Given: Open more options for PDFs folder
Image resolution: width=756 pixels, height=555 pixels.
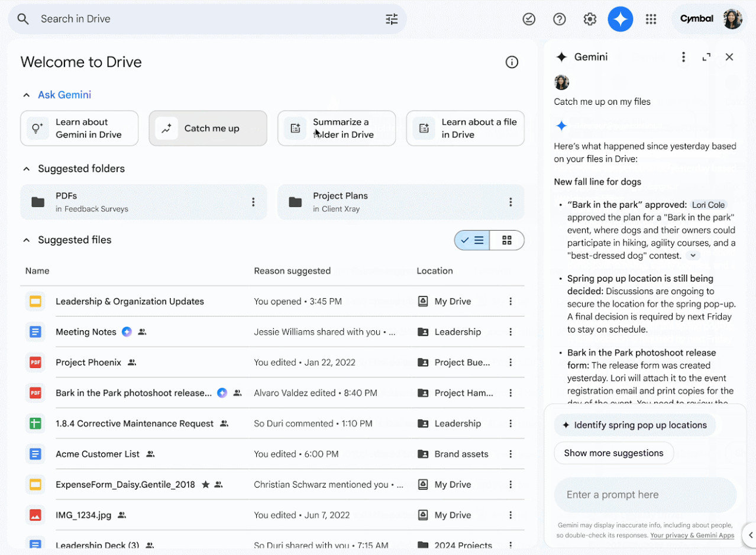Looking at the screenshot, I should pos(253,202).
